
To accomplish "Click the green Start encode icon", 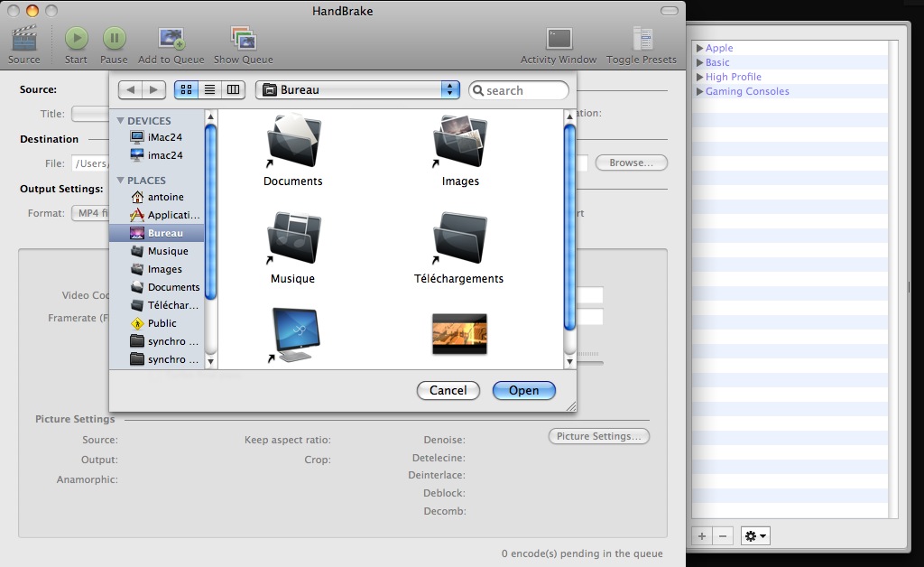I will (76, 39).
